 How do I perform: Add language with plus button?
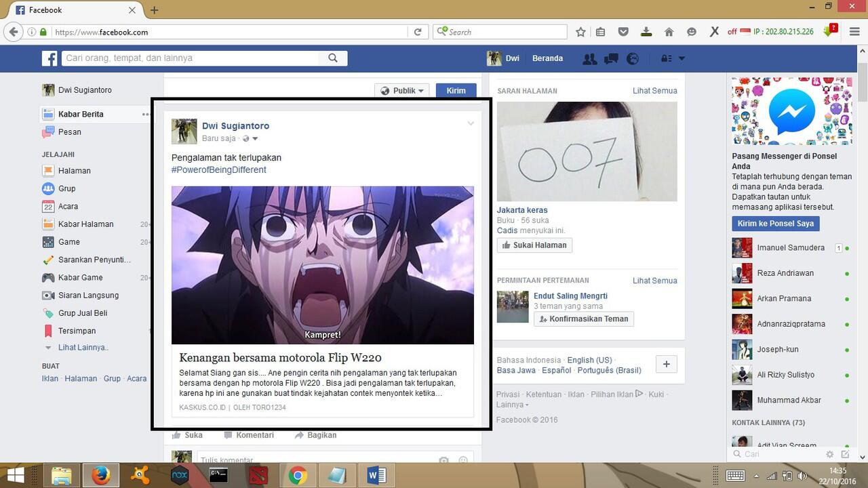tap(667, 365)
